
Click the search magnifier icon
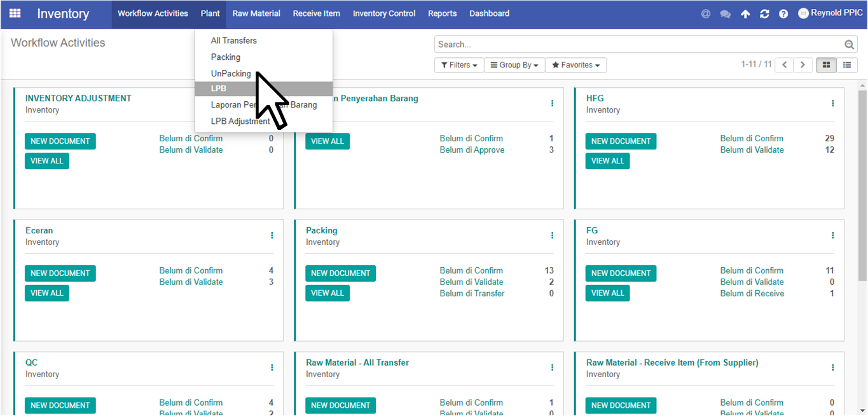849,45
